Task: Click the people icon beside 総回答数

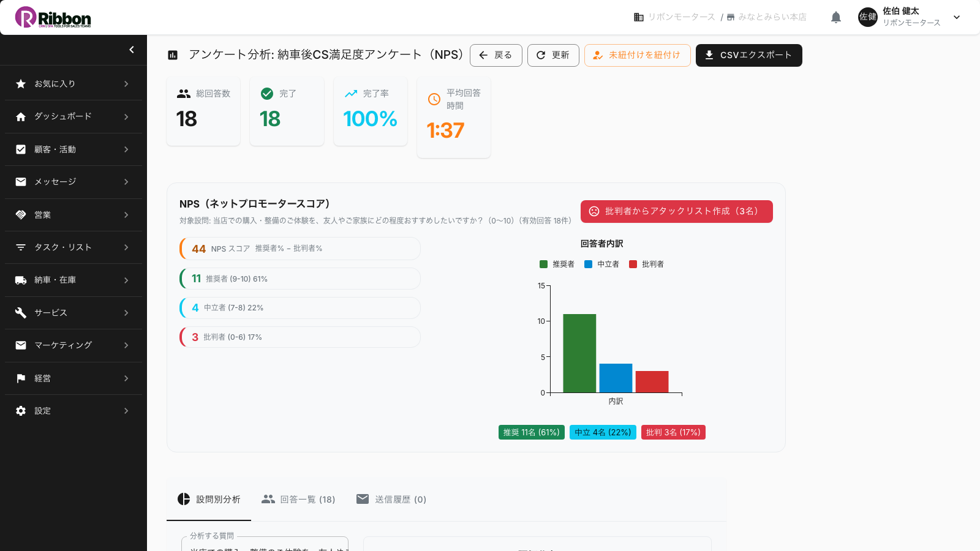Action: [x=184, y=94]
